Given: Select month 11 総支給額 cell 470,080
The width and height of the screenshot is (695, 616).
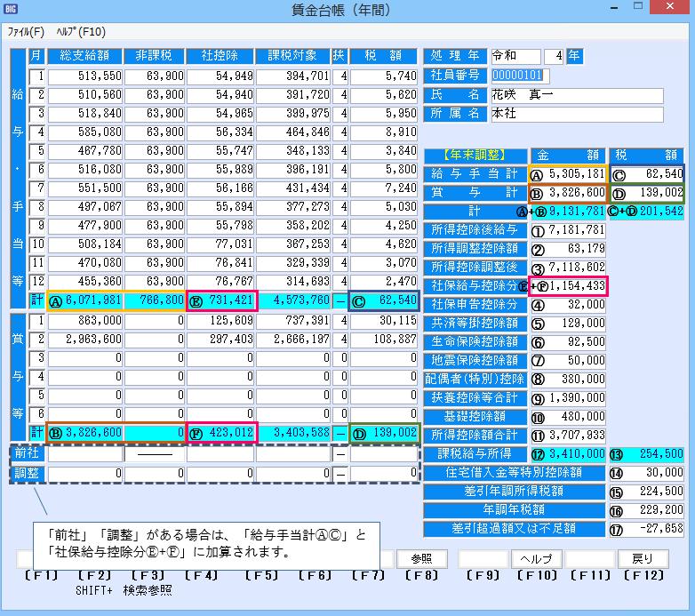Looking at the screenshot, I should [x=85, y=262].
